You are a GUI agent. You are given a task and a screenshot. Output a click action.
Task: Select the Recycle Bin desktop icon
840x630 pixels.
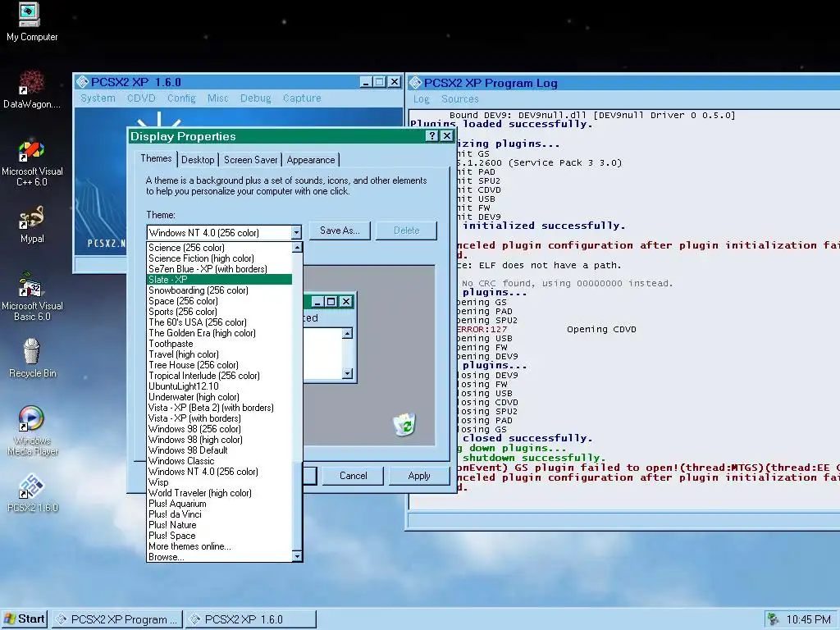point(32,358)
